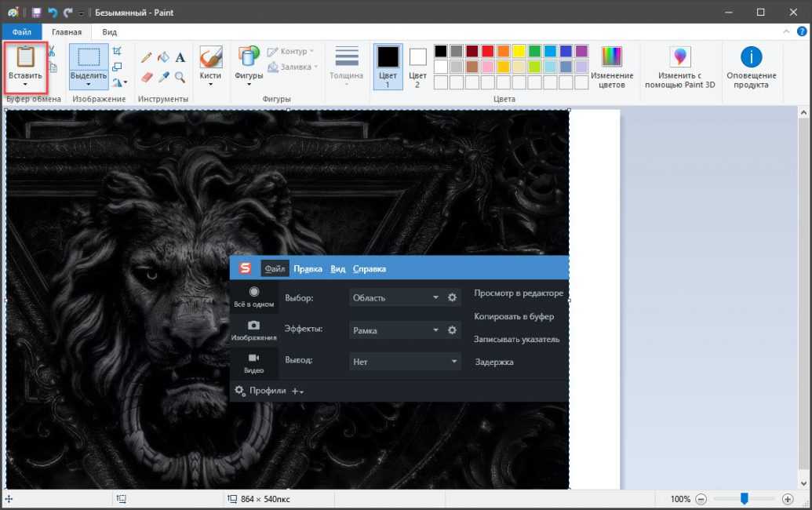Choose the Text tool (letter A)
Viewport: 812px width, 510px height.
coord(180,57)
